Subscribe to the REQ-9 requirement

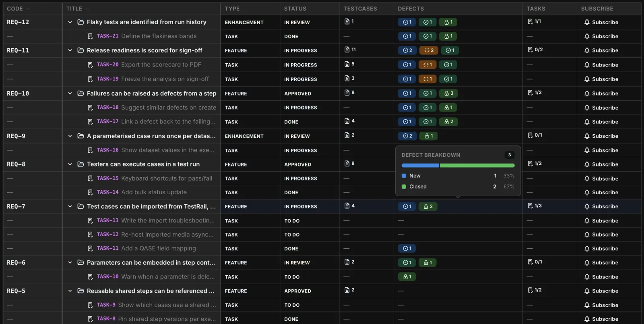(601, 136)
